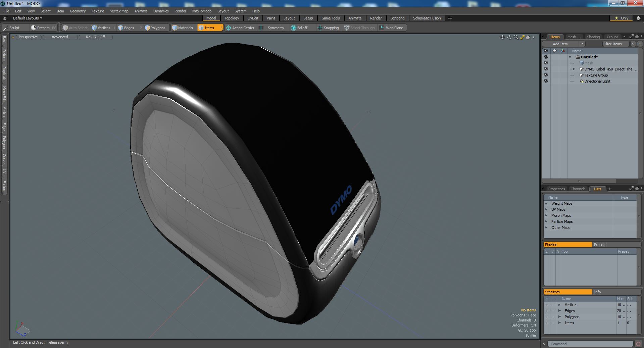Open viewport settings gear icon
Image resolution: width=644 pixels, height=348 pixels.
tap(528, 37)
